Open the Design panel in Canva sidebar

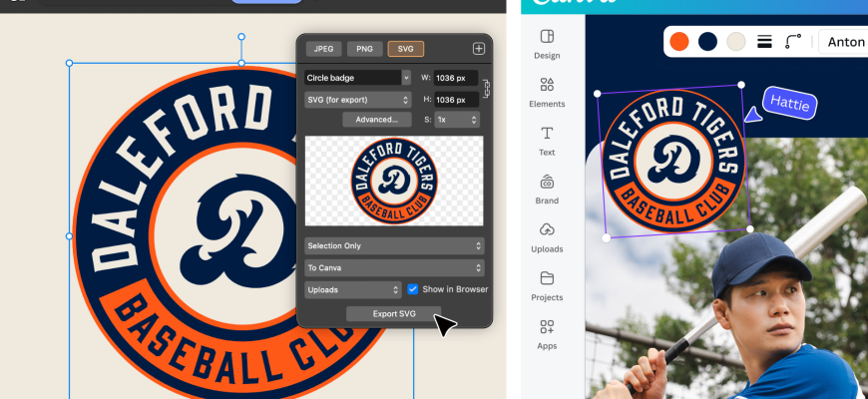tap(547, 44)
